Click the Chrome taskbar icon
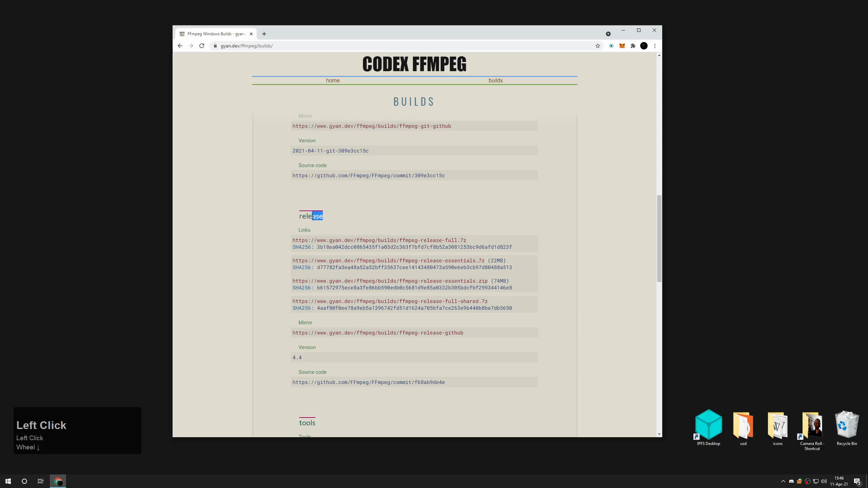The width and height of the screenshot is (868, 488). click(x=58, y=481)
